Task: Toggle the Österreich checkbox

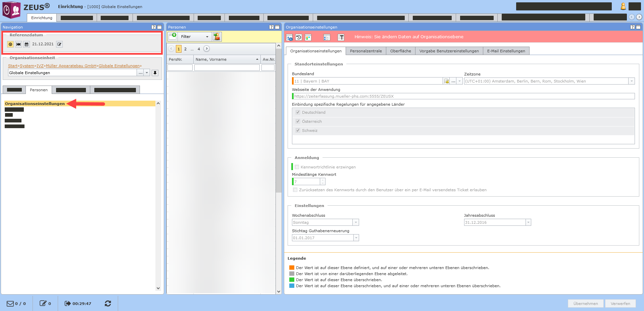Action: (298, 121)
